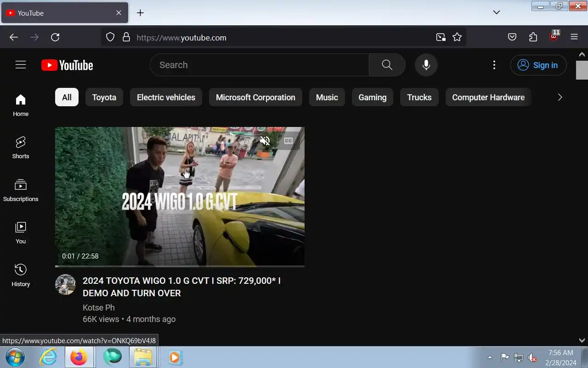Open the Windows Start menu
This screenshot has width=588, height=368.
pos(15,357)
